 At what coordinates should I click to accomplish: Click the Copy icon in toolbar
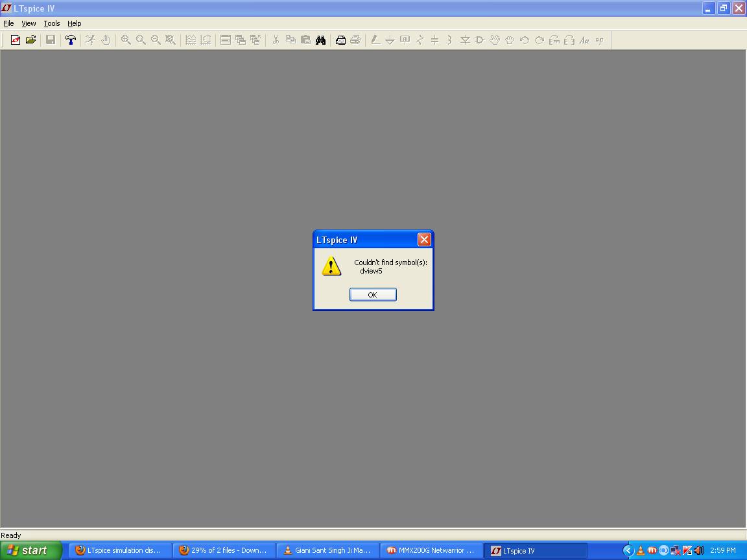click(x=290, y=40)
